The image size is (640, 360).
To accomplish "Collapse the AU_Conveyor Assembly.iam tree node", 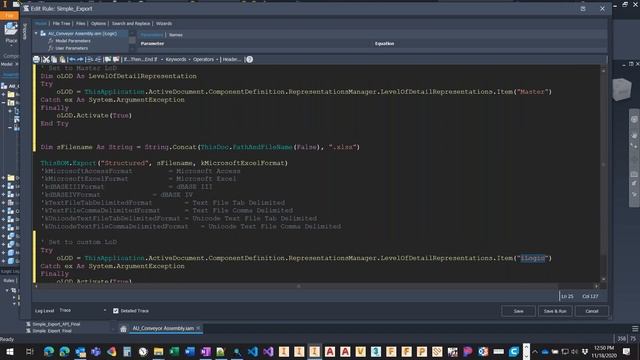I will pos(36,33).
